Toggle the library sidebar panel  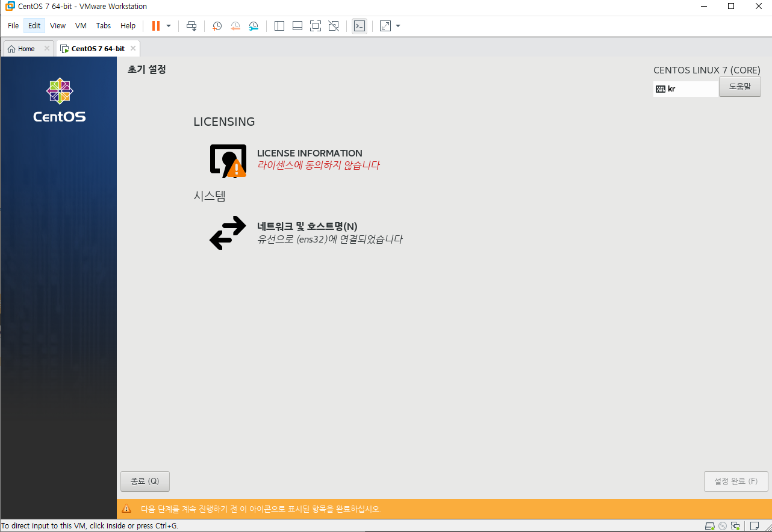point(279,26)
